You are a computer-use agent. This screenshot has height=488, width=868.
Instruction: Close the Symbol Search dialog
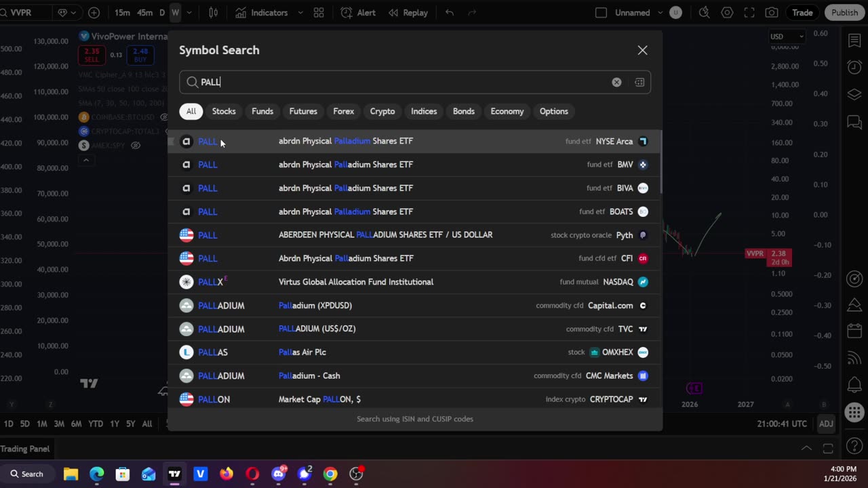coord(642,50)
